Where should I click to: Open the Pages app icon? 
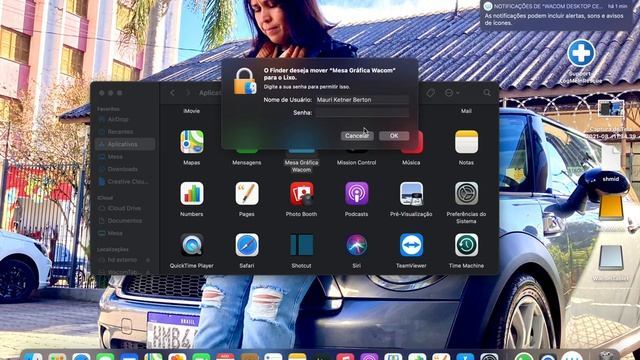point(247,193)
